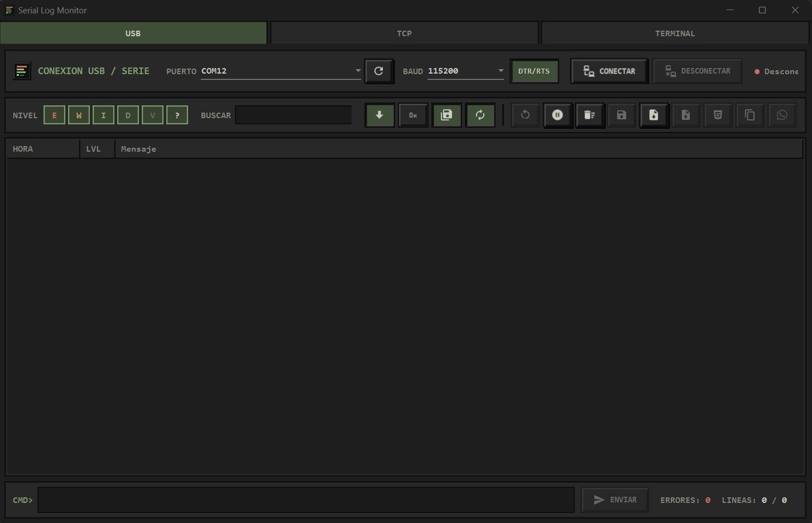Click the LINEAS: 0 / 0 counter

coord(754,500)
